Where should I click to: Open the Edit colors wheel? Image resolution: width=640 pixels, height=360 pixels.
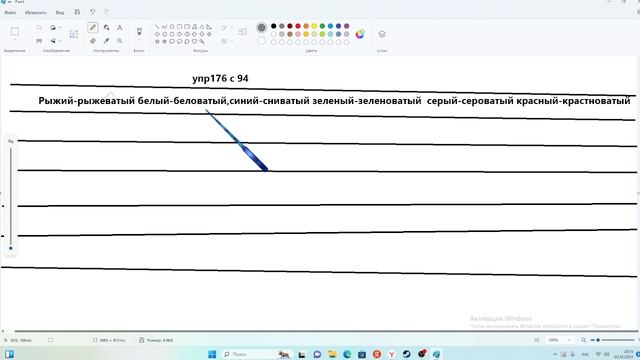click(360, 34)
